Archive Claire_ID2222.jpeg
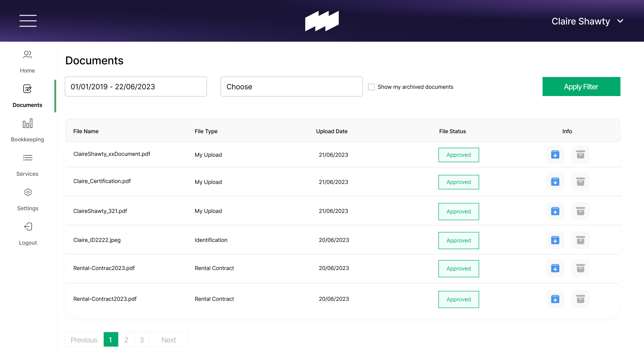Image resolution: width=644 pixels, height=357 pixels. coord(581,240)
